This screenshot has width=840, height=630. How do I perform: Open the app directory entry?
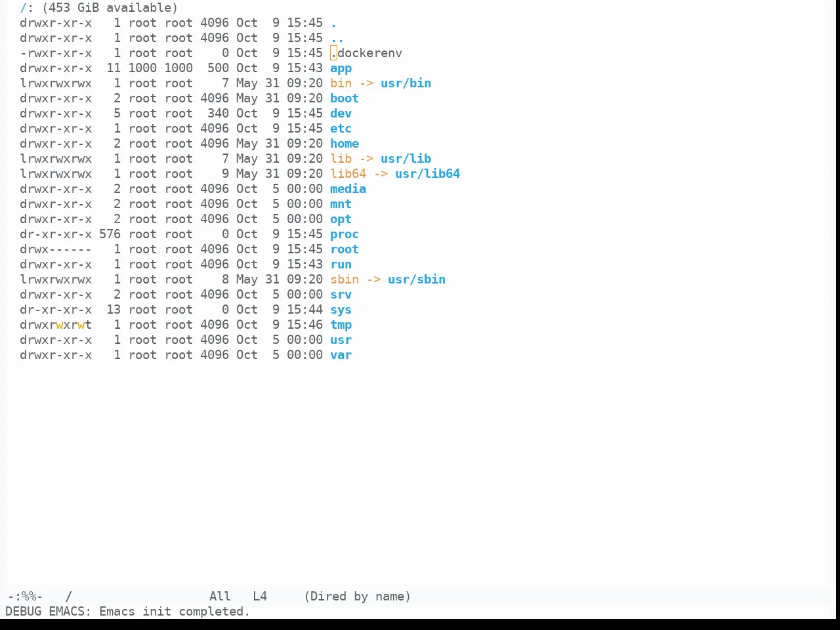tap(341, 68)
